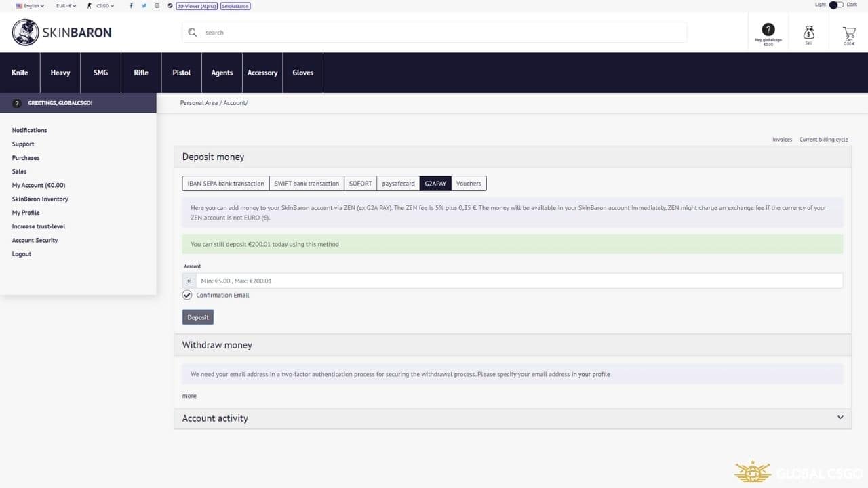Open the SMG category menu
868x488 pixels.
point(101,73)
